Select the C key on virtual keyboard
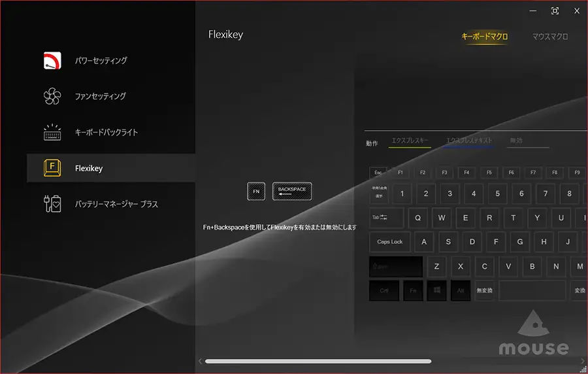588x374 pixels. 485,266
